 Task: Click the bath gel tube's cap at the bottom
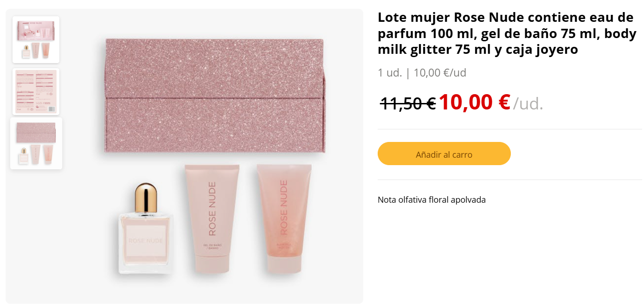pyautogui.click(x=212, y=264)
